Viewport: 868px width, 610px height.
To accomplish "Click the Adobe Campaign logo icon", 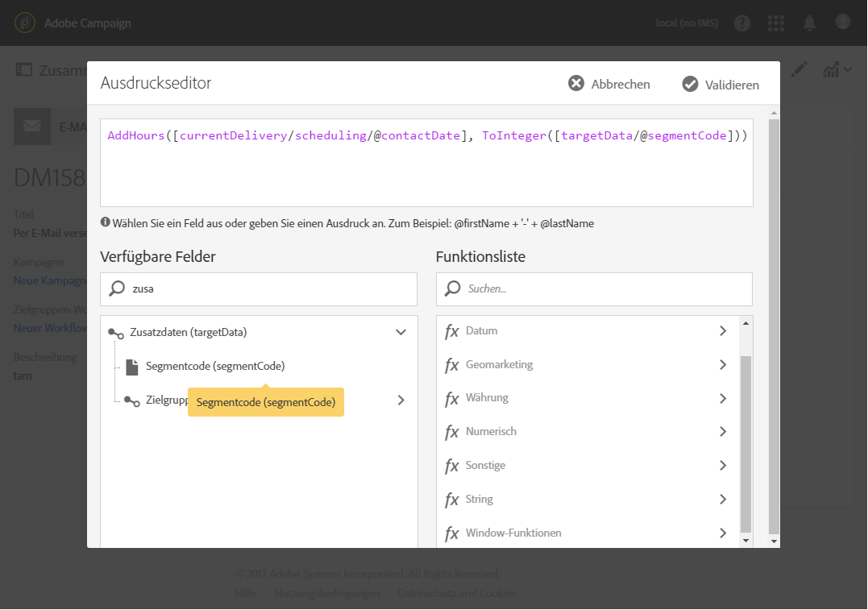I will (x=25, y=23).
